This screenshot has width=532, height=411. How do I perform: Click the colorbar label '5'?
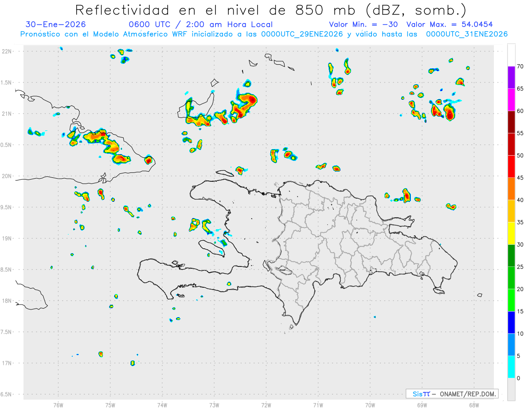(x=519, y=356)
